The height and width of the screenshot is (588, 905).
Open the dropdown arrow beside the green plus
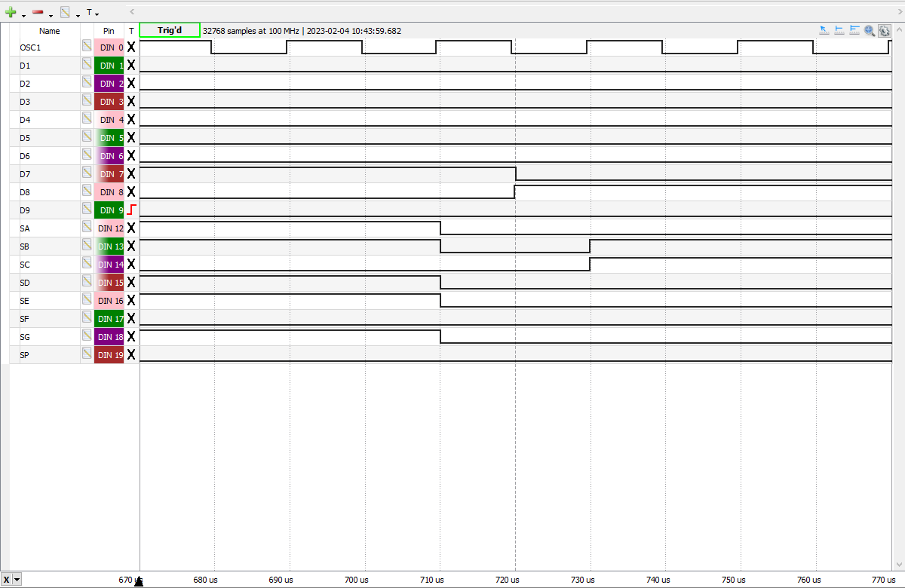(23, 14)
